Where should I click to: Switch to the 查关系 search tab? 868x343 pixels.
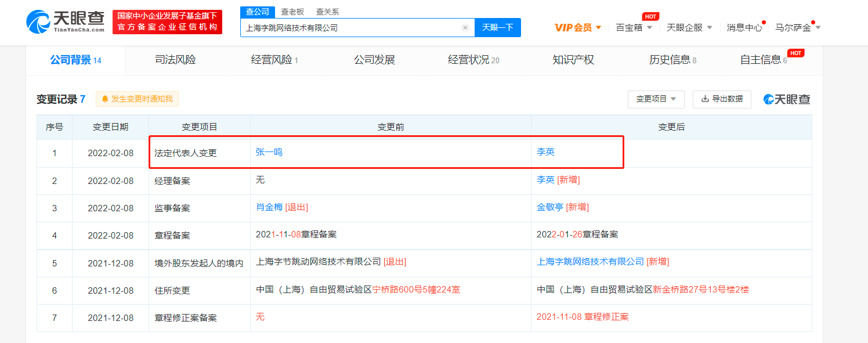pyautogui.click(x=327, y=12)
